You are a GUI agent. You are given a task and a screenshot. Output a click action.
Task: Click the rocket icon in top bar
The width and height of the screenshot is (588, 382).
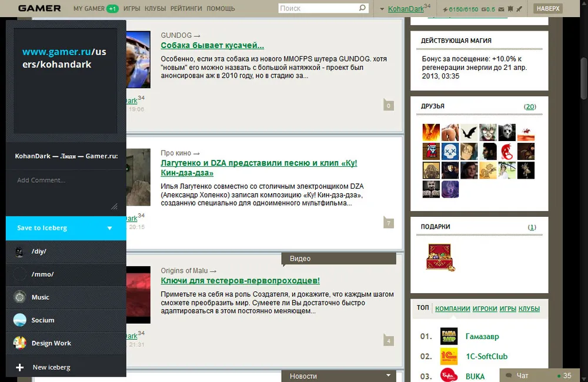[x=520, y=9]
